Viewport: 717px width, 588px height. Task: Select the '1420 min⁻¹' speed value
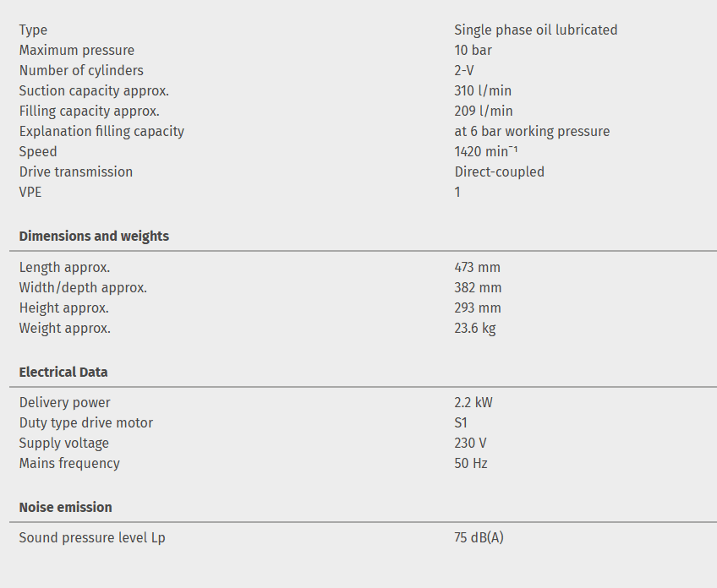pyautogui.click(x=485, y=152)
